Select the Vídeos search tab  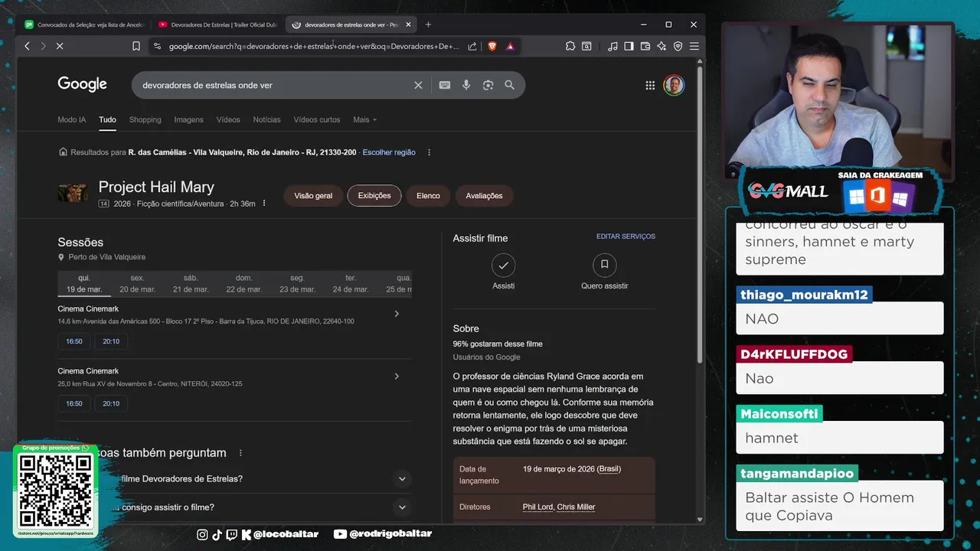[x=228, y=119]
